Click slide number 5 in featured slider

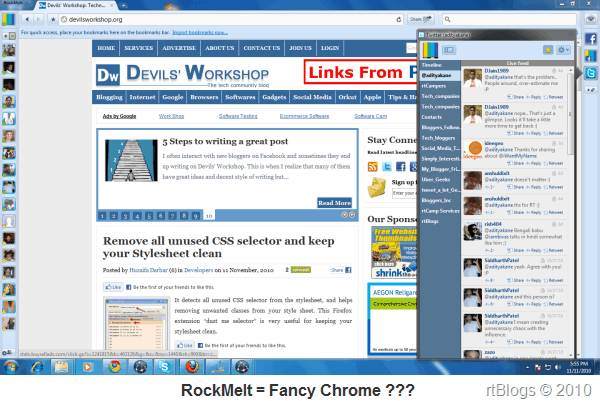(x=149, y=216)
